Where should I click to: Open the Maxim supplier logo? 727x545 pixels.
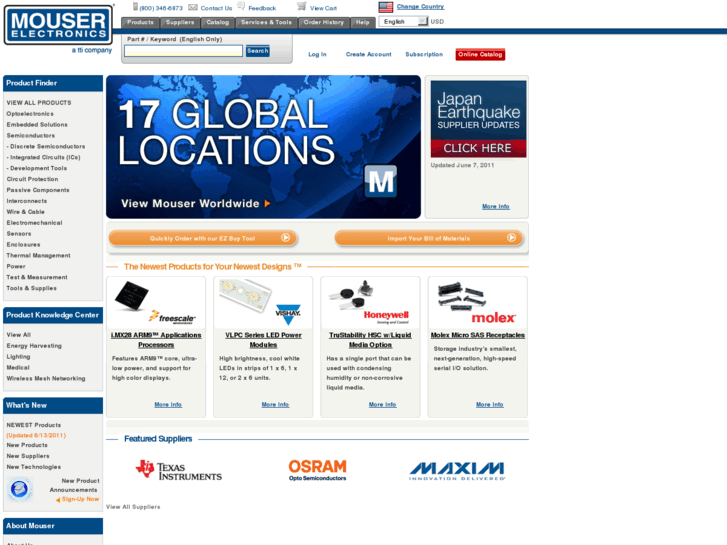(457, 471)
